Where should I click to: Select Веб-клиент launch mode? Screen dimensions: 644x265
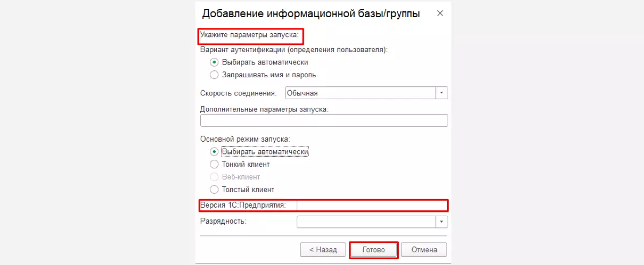(x=215, y=176)
